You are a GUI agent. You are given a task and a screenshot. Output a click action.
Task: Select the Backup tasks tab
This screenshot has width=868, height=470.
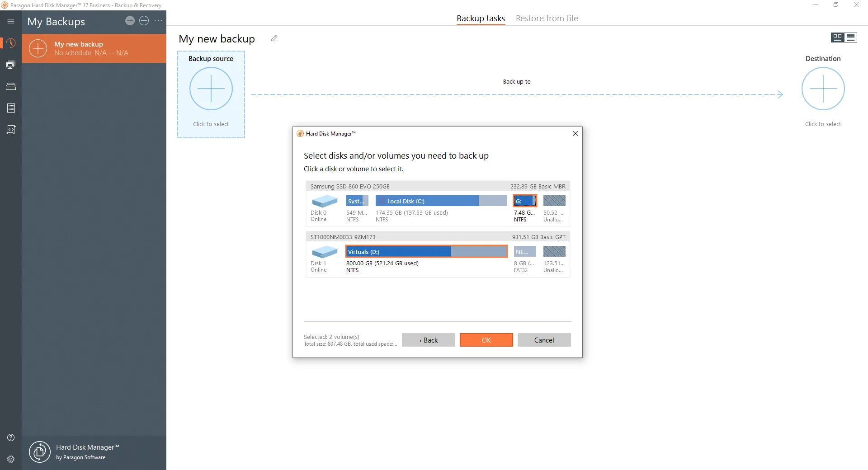pyautogui.click(x=480, y=19)
